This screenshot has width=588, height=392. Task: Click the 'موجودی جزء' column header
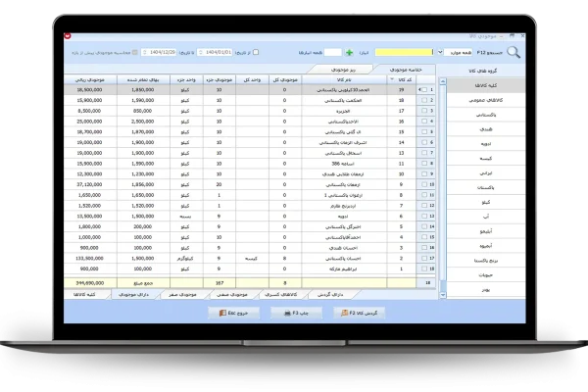220,79
